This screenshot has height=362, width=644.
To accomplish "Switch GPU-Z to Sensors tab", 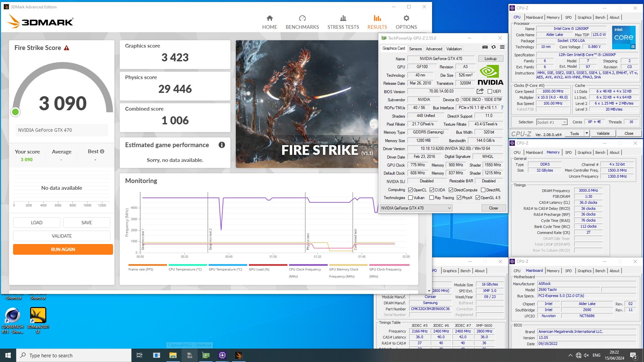I will pos(415,49).
